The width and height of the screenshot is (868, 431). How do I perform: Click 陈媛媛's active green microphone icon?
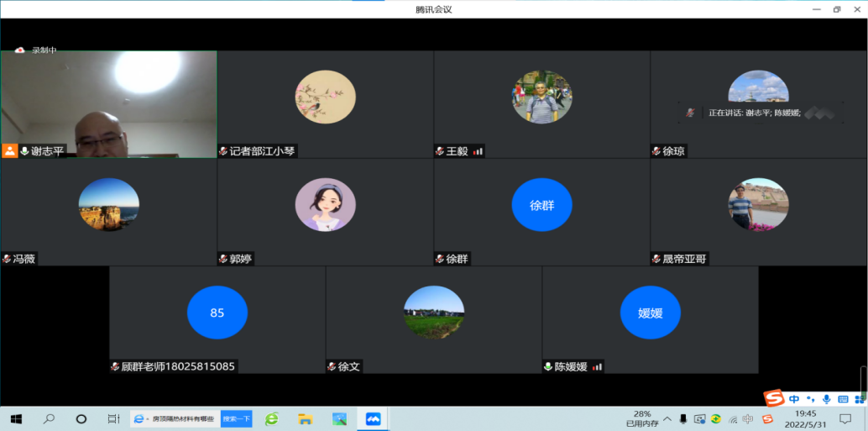click(x=547, y=367)
